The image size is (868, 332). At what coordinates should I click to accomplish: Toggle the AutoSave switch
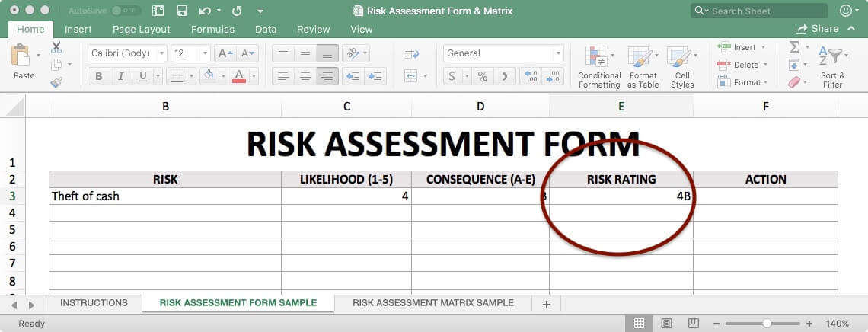pyautogui.click(x=125, y=11)
